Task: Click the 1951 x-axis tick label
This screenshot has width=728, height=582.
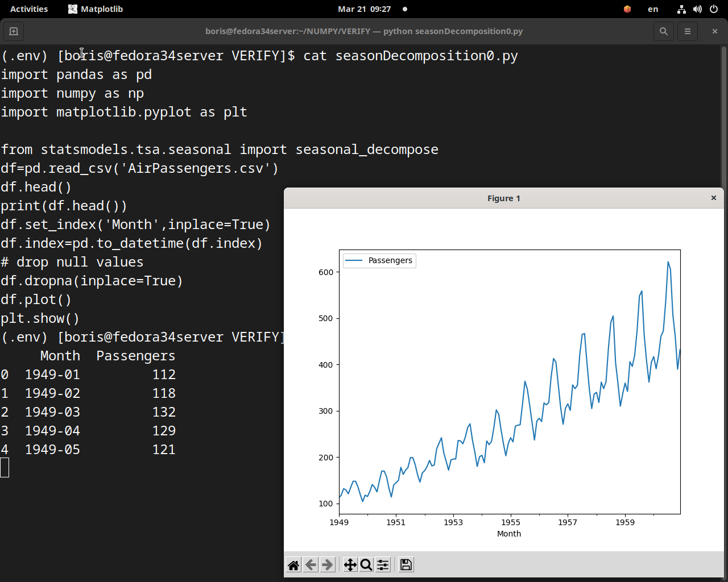Action: 396,522
